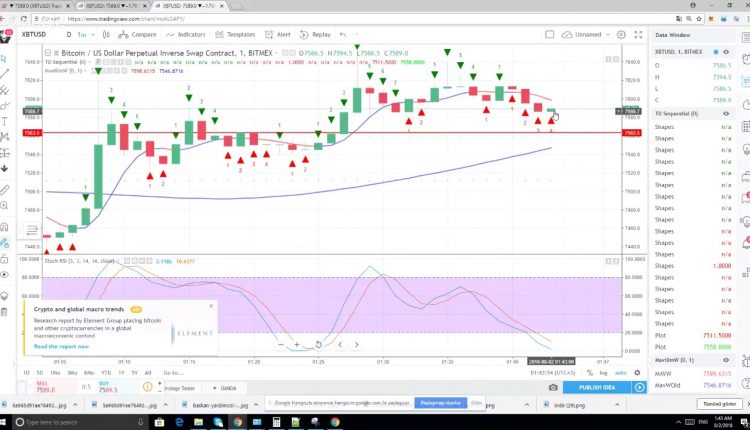The height and width of the screenshot is (430, 750).
Task: Open the candle chart style selector
Action: (106, 34)
